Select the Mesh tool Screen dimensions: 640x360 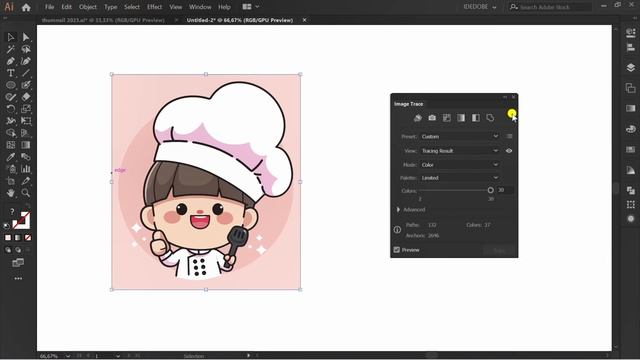pyautogui.click(x=11, y=145)
